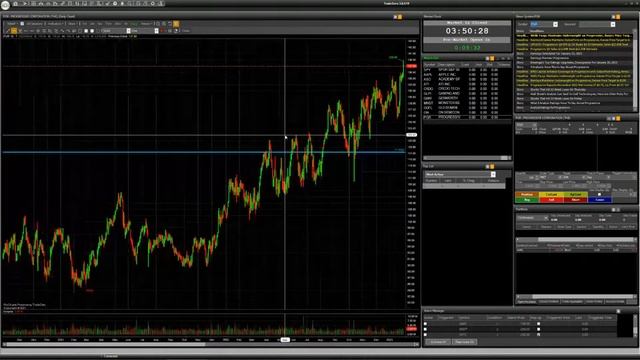Open the line style dropdown in drawing toolbar
Image resolution: width=640 pixels, height=360 pixels.
point(128,31)
